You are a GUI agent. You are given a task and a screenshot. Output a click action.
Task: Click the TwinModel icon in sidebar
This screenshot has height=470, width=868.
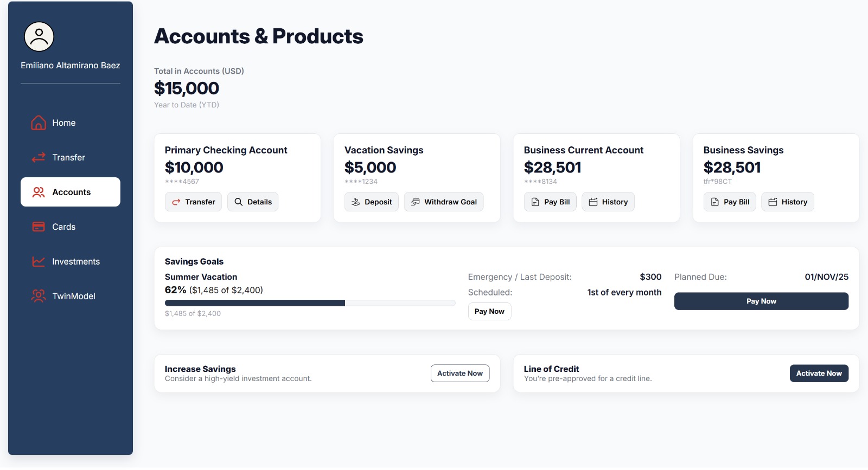[x=39, y=296]
